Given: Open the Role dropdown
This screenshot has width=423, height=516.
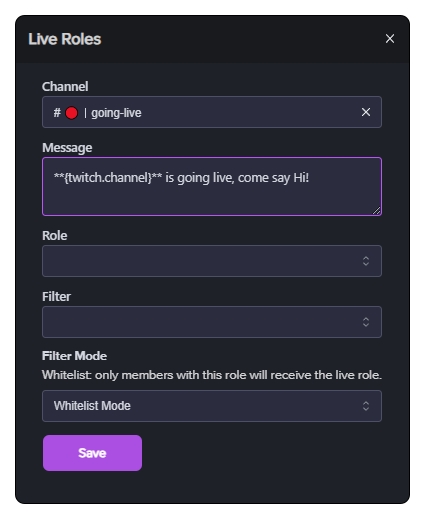Looking at the screenshot, I should (212, 261).
